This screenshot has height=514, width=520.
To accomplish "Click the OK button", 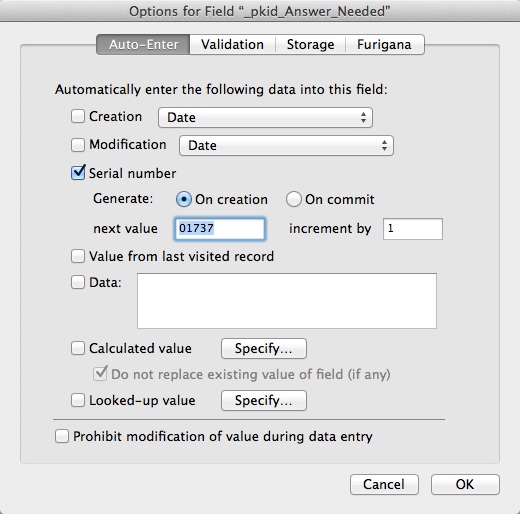I will tap(465, 484).
